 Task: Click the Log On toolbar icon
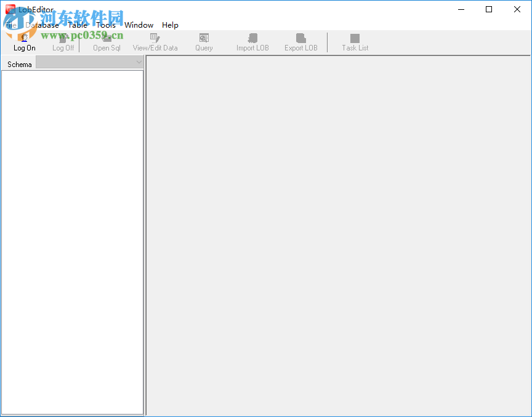pos(24,42)
